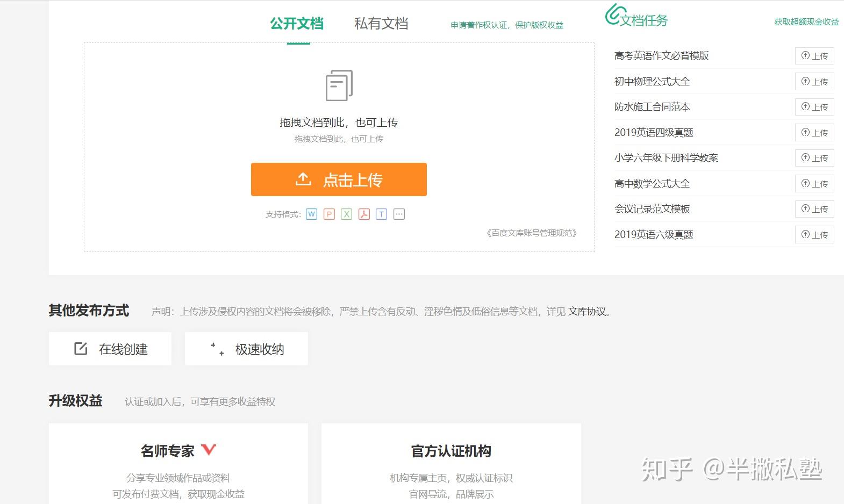This screenshot has height=504, width=844.
Task: Click the 文档任务 logo icon
Action: click(615, 15)
